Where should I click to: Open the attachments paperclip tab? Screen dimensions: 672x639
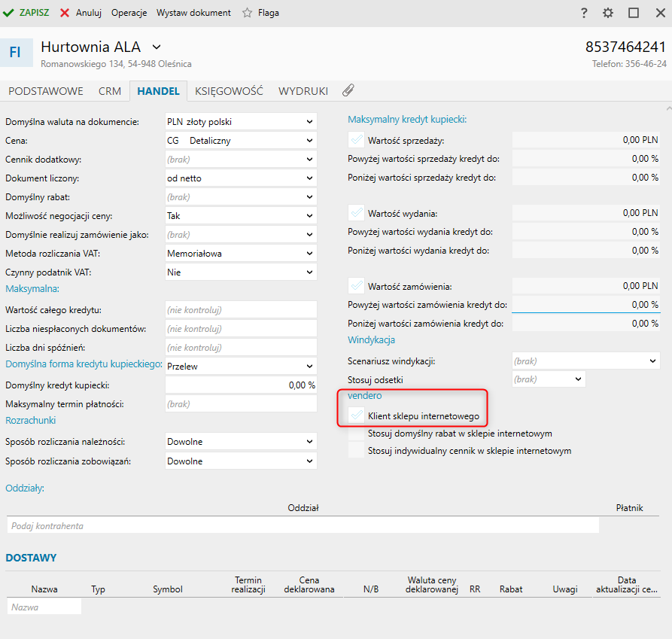[348, 91]
